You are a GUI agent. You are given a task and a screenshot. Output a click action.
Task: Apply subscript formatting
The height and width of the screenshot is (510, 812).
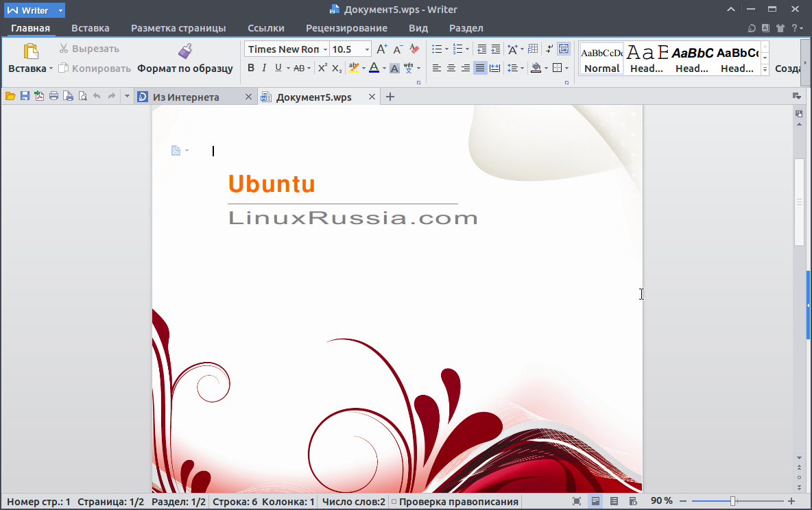pyautogui.click(x=337, y=68)
